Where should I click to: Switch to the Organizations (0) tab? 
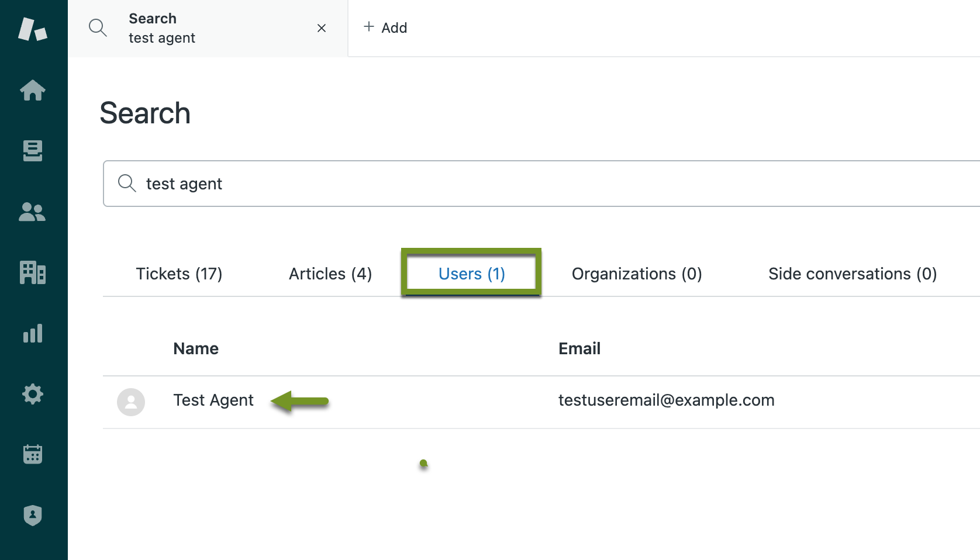click(x=637, y=274)
